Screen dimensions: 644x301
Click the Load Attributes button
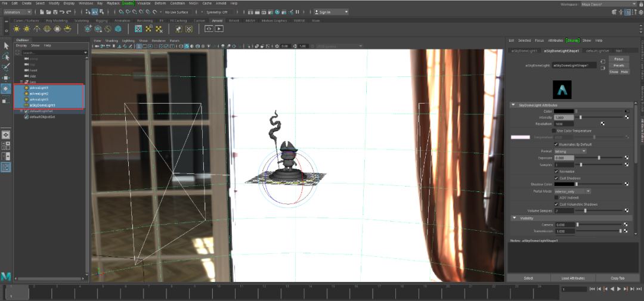(x=573, y=278)
